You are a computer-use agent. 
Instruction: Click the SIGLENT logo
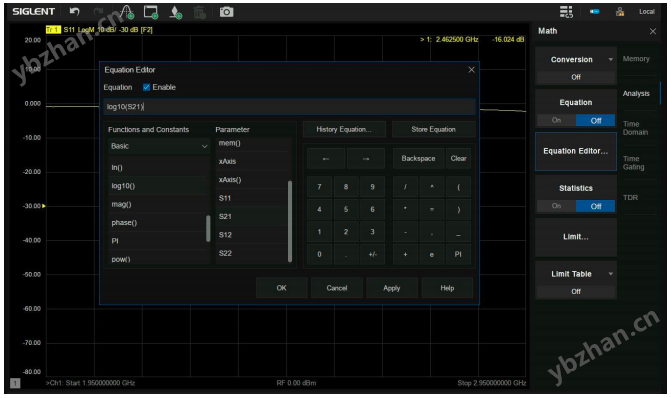(33, 12)
